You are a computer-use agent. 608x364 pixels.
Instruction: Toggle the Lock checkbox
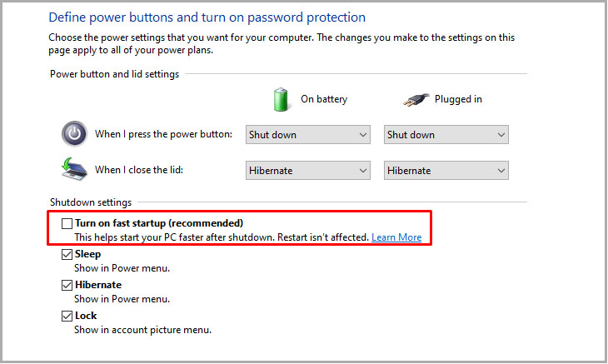point(67,316)
